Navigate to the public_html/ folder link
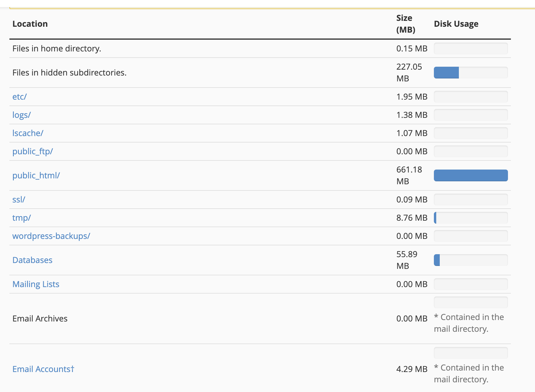This screenshot has width=535, height=392. click(x=36, y=175)
